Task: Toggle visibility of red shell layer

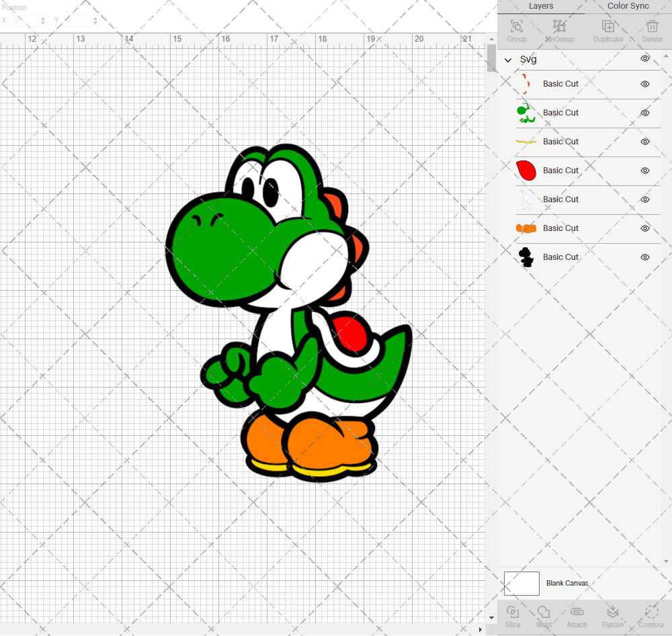Action: (x=645, y=171)
